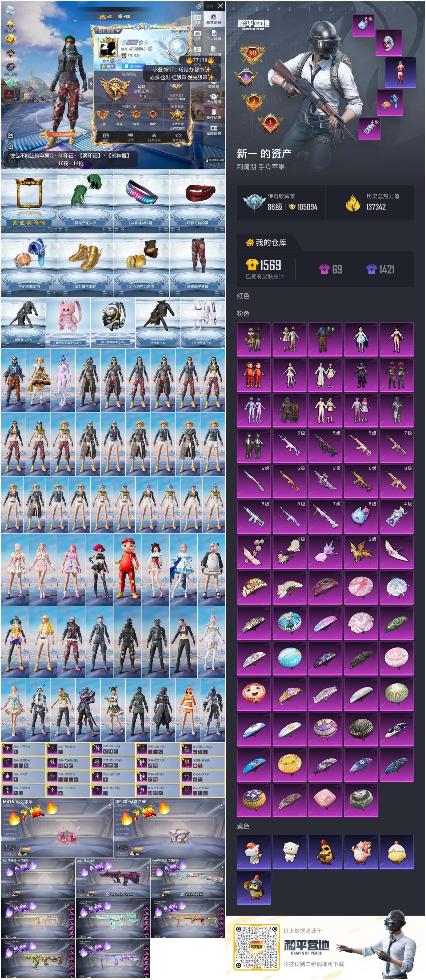426x980 pixels.
Task: Select the 无敌战神框 avatar frame thumbnail
Action: click(29, 202)
